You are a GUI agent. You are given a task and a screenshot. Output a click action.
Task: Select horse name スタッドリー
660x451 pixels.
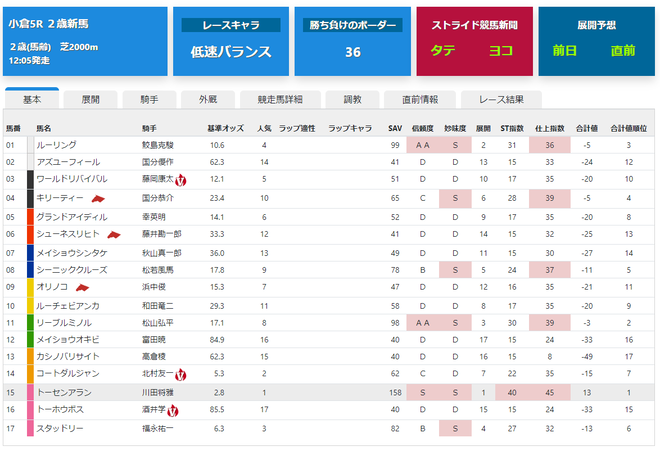[x=60, y=429]
